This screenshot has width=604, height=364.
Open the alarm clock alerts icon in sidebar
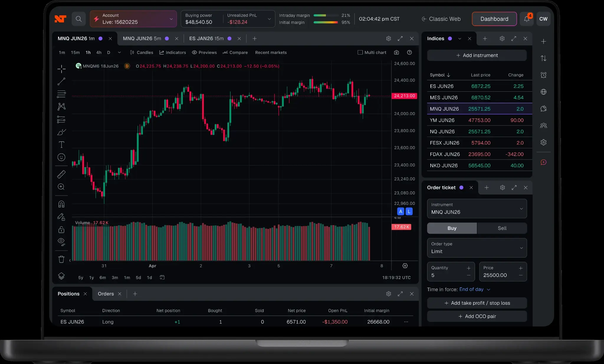pos(544,75)
